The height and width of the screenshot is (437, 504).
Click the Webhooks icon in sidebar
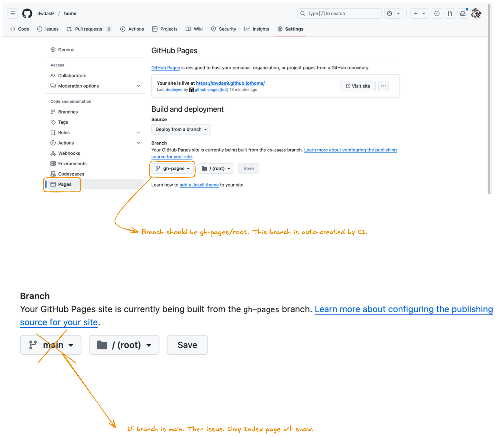point(53,153)
